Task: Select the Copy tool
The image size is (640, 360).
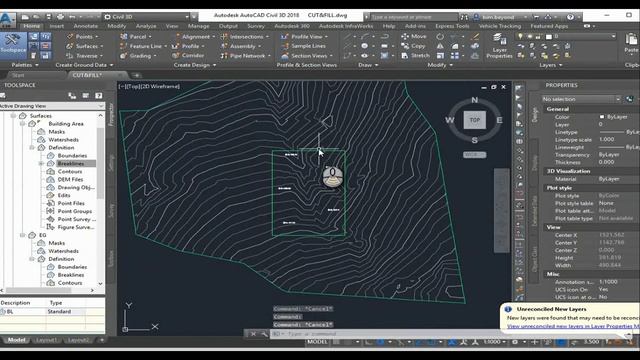Action: (x=413, y=46)
